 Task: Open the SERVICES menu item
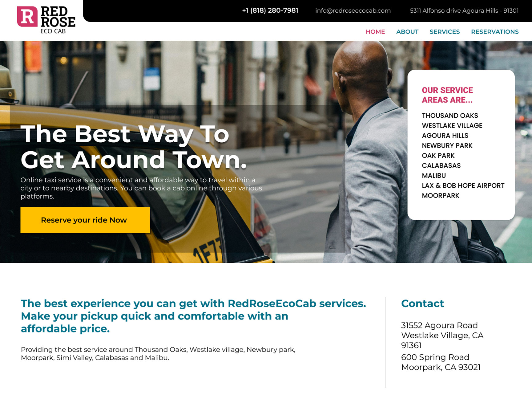coord(445,32)
